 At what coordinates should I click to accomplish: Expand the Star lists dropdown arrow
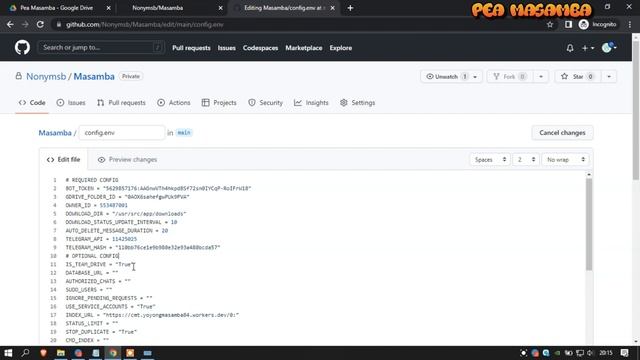[609, 76]
